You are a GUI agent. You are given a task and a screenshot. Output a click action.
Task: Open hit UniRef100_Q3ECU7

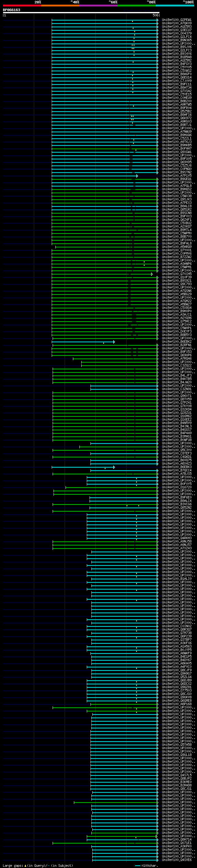click(176, 30)
